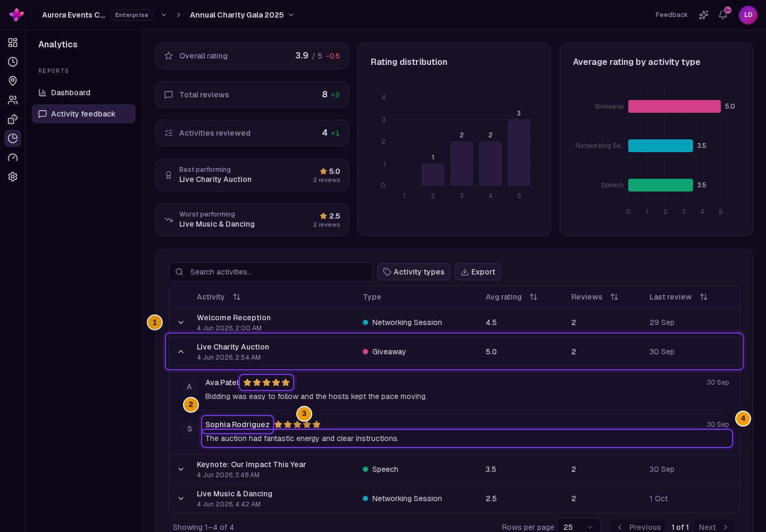The width and height of the screenshot is (766, 532).
Task: Collapse the Live Charity Auction row
Action: [181, 352]
